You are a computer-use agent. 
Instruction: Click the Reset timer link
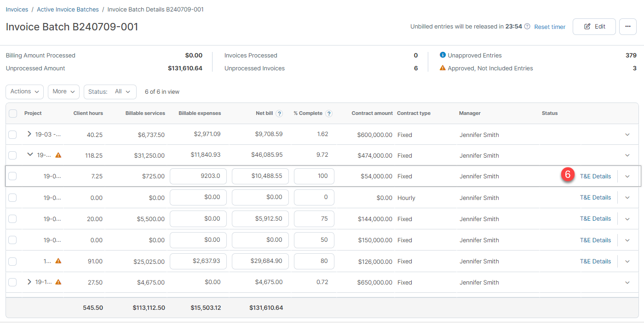coord(550,27)
